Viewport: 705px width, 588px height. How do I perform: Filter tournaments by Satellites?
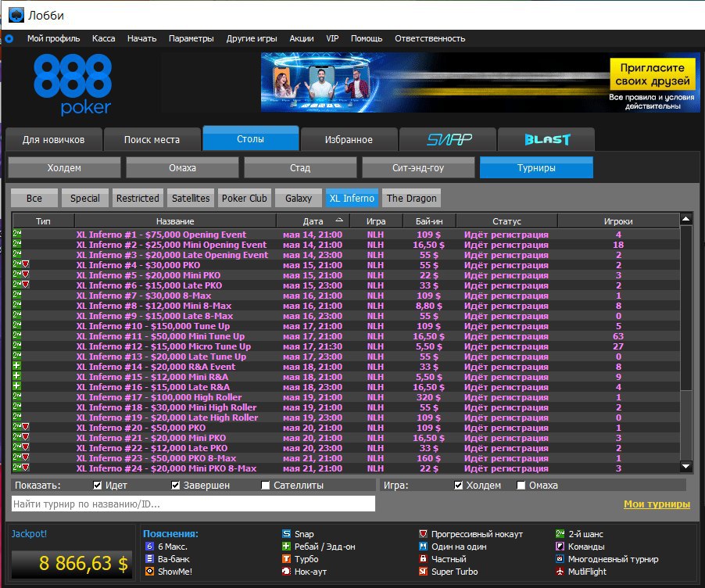click(x=191, y=198)
